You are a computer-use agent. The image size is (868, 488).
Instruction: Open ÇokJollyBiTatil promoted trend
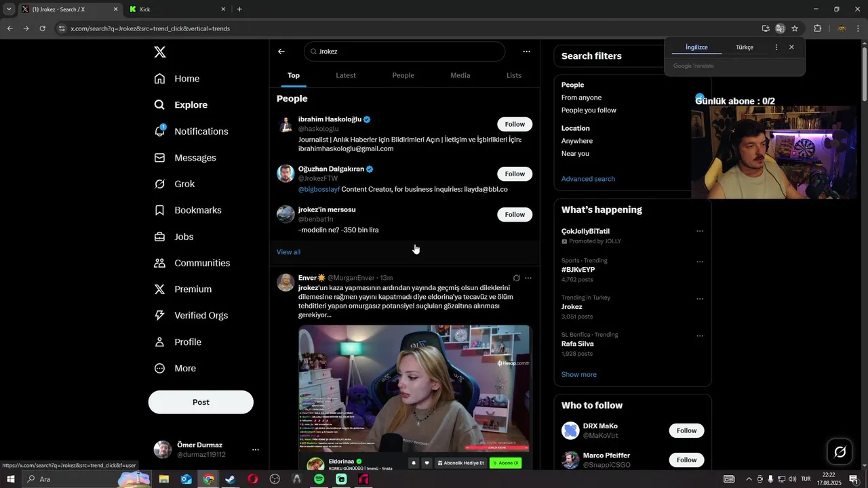coord(585,231)
